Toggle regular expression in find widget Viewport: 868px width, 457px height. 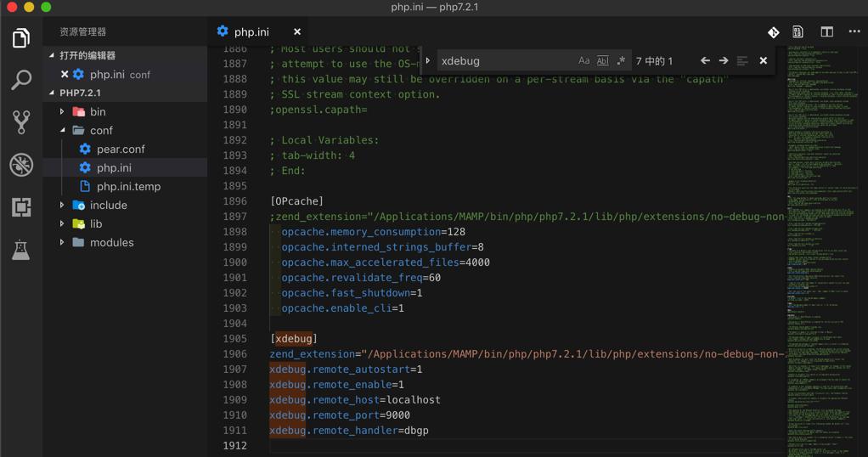coord(621,60)
